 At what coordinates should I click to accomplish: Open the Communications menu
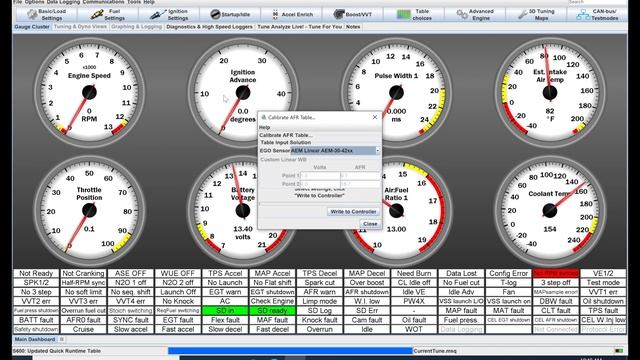(x=103, y=2)
